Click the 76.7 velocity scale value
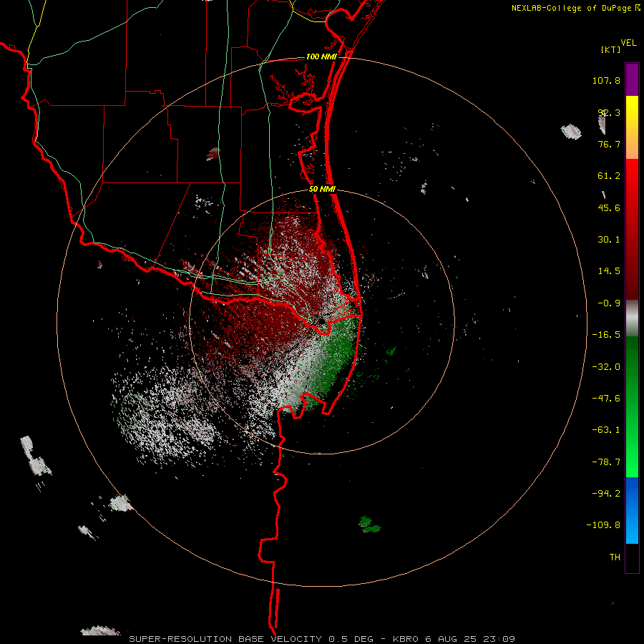The image size is (644, 644). tap(609, 144)
